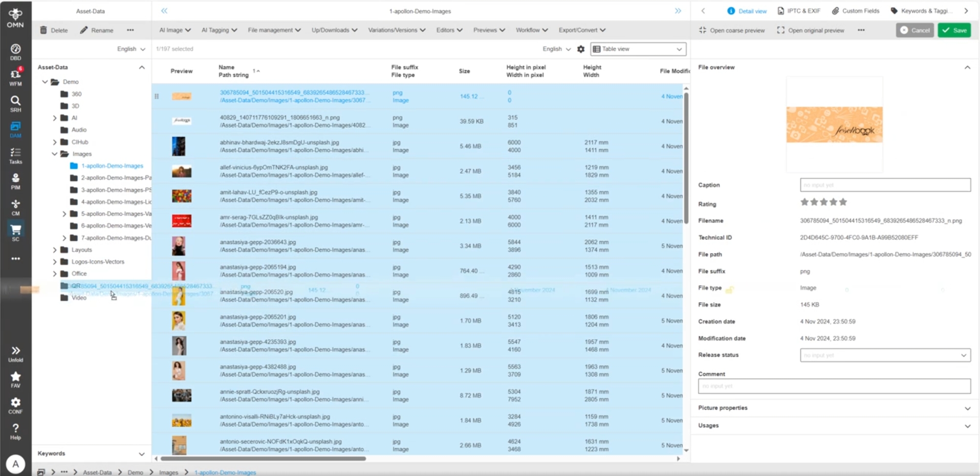Click the Tasks icon in sidebar
980x476 pixels.
pyautogui.click(x=15, y=155)
